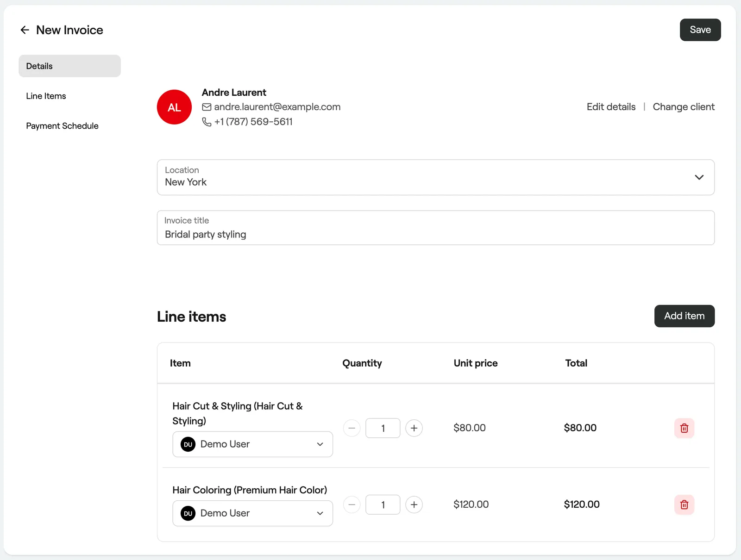This screenshot has height=560, width=741.
Task: Click the bold $80.00 total
Action: coord(580,428)
